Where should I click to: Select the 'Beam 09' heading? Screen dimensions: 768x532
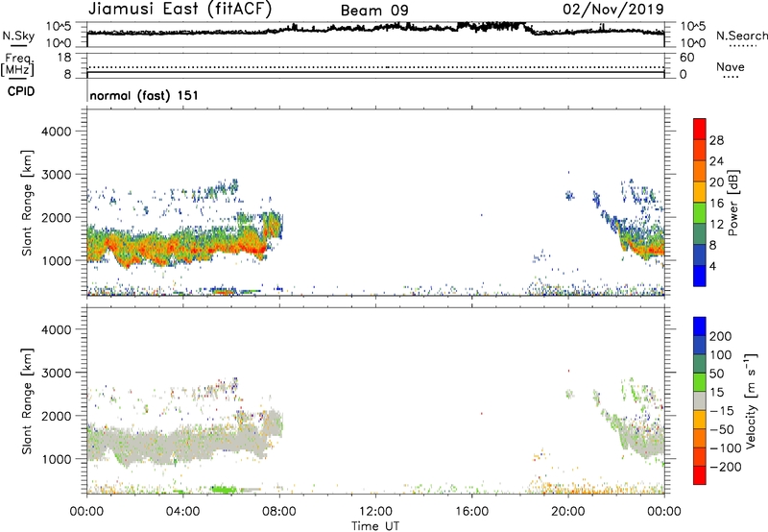[x=374, y=11]
